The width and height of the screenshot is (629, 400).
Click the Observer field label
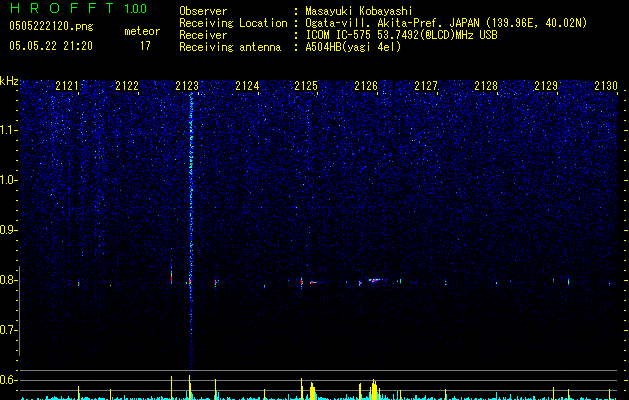click(x=203, y=11)
